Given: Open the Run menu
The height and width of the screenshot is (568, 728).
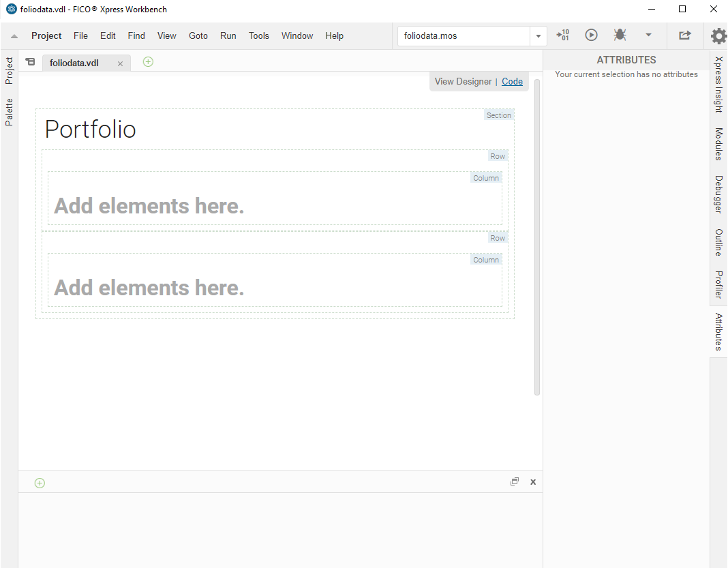Looking at the screenshot, I should (228, 35).
